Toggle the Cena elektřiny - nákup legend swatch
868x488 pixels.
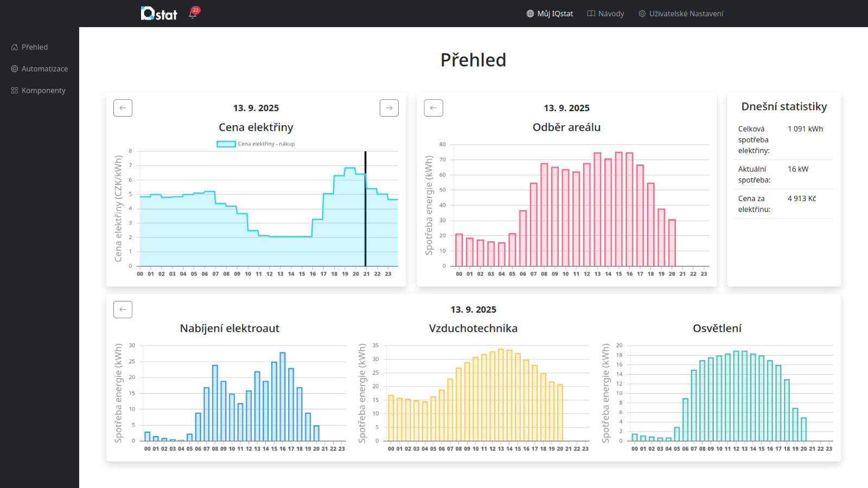226,144
